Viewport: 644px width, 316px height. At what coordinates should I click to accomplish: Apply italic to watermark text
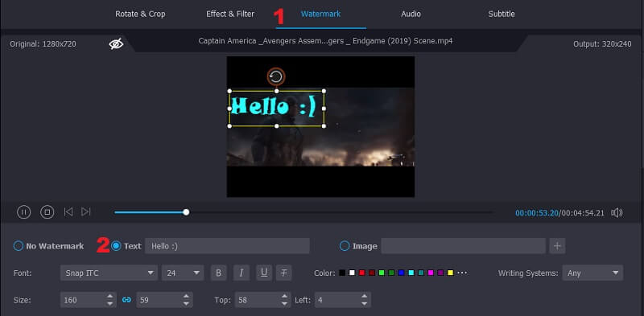[x=242, y=273]
